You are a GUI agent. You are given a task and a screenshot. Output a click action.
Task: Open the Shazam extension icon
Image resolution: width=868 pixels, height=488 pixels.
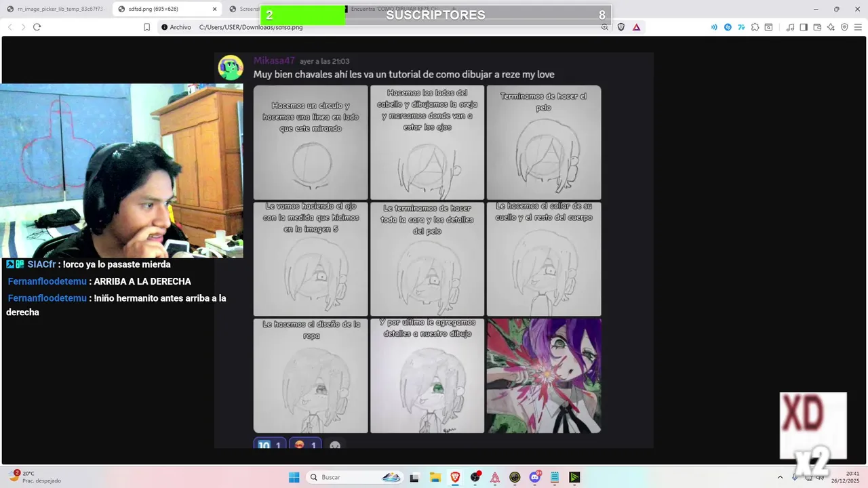728,27
